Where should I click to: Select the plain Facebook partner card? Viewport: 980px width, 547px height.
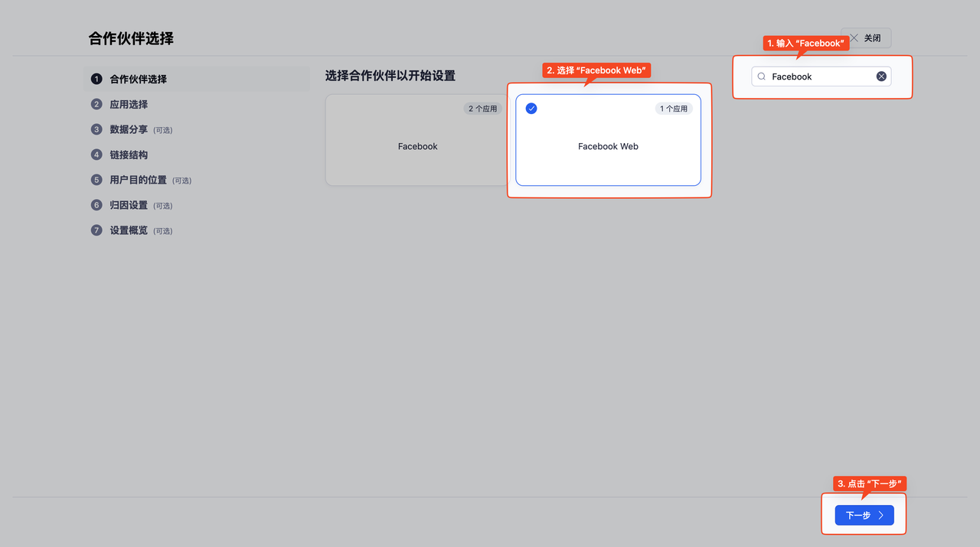tap(417, 146)
